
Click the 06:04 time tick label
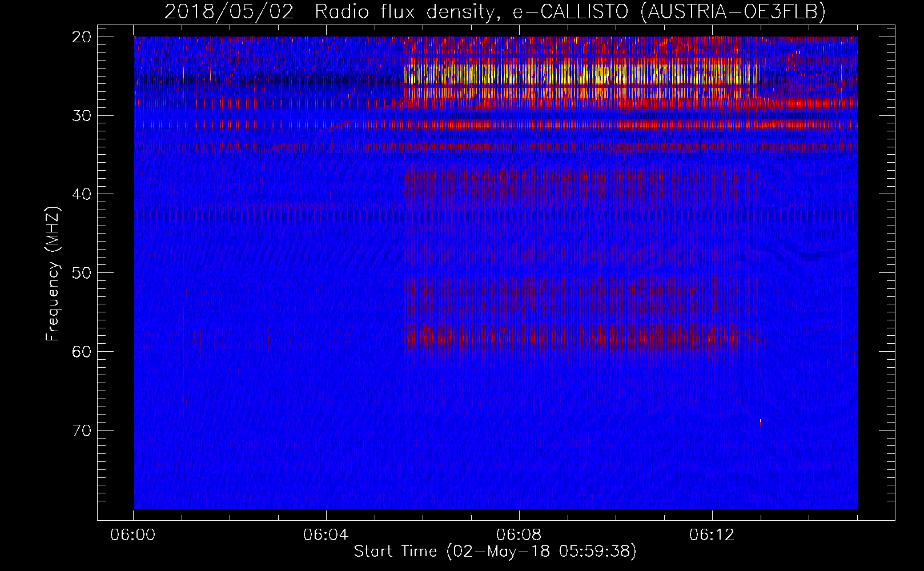(x=326, y=535)
